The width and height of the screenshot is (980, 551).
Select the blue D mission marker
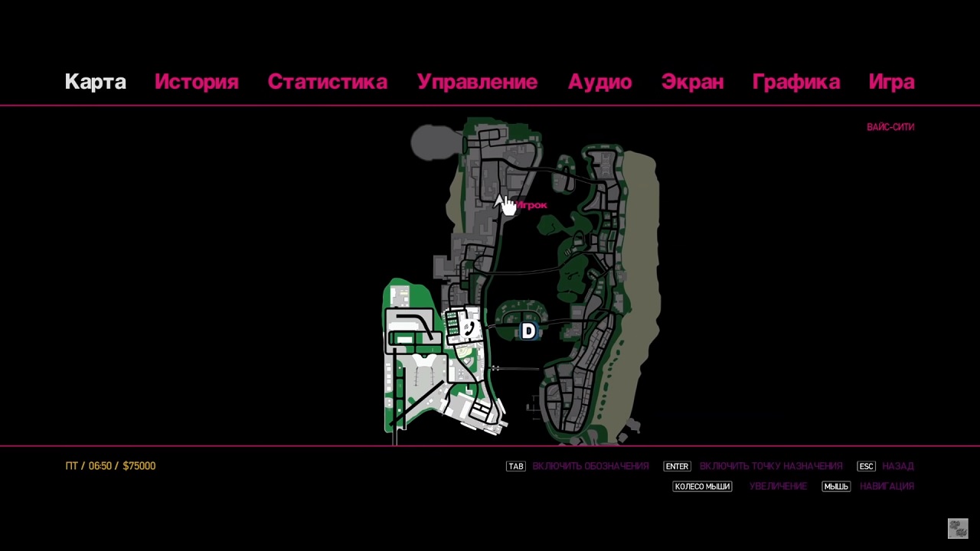[x=528, y=331]
